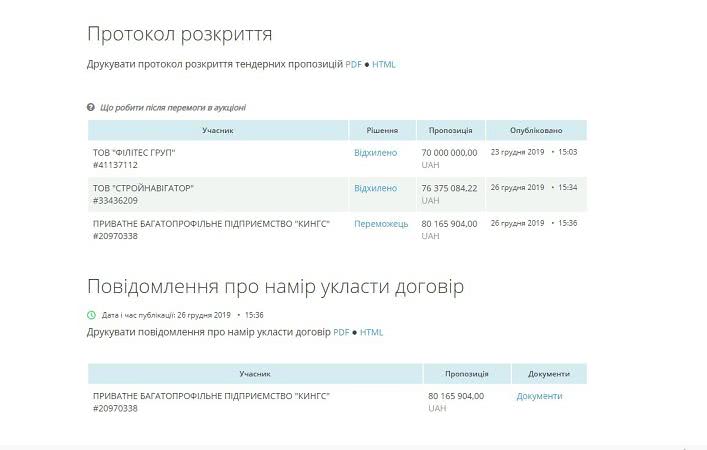Open 'Переможець' decision for КИНГС
The width and height of the screenshot is (707, 450).
tap(381, 224)
